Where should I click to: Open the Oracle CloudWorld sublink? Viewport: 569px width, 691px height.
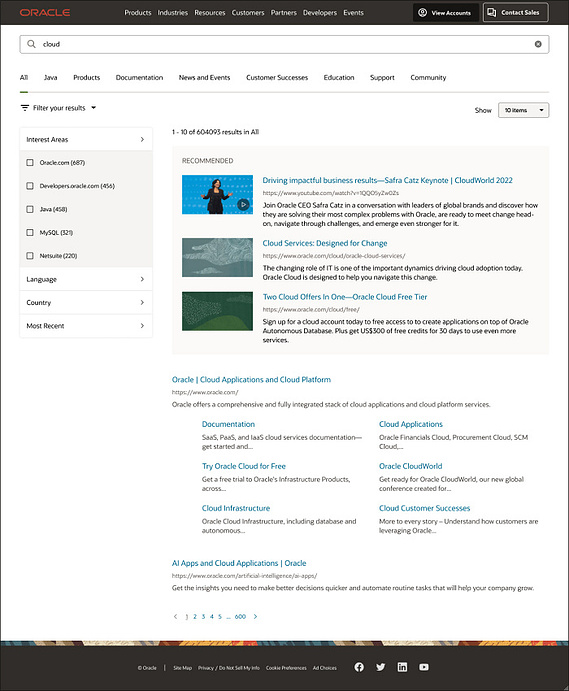click(410, 466)
